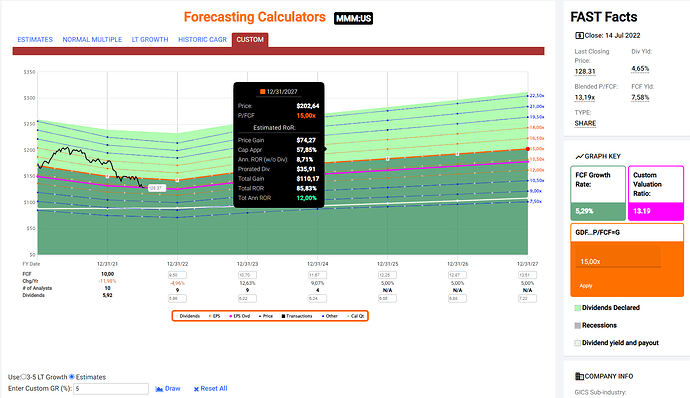The width and height of the screenshot is (690, 398).
Task: Toggle Cal Qt legend item
Action: coord(356,316)
